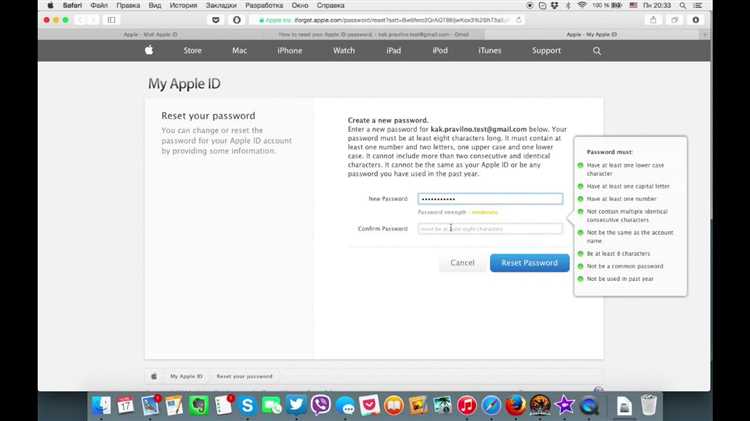Viewport: 750px width, 421px height.
Task: Open the Правка menu
Action: pos(128,5)
